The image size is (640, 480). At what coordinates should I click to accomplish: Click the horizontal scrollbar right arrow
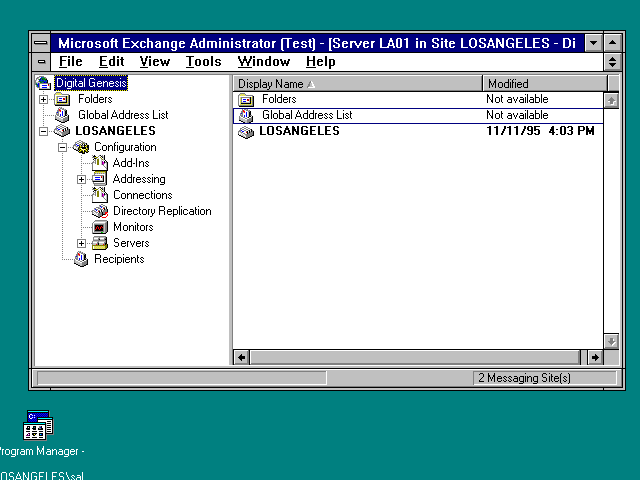595,358
